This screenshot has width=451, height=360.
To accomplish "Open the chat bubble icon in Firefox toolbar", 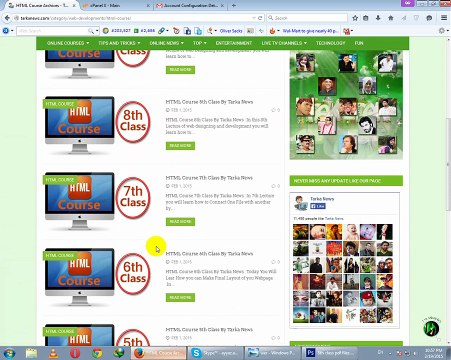I will point(429,18).
